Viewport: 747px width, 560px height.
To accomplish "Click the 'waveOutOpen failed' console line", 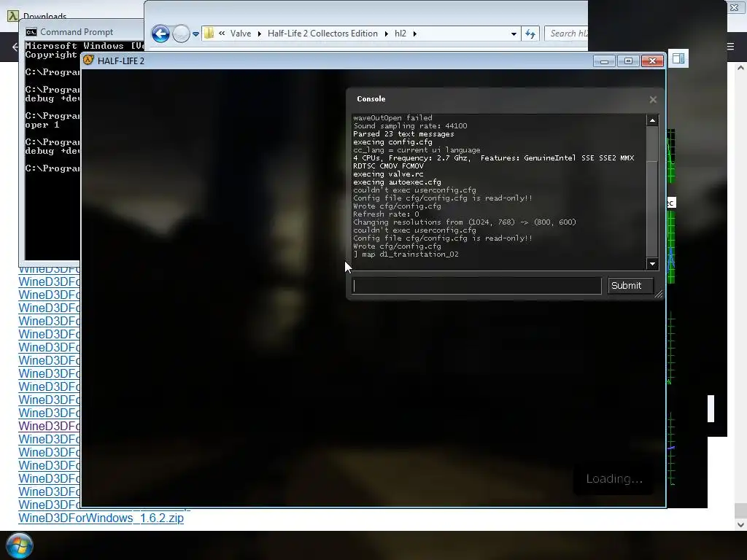I will (392, 118).
